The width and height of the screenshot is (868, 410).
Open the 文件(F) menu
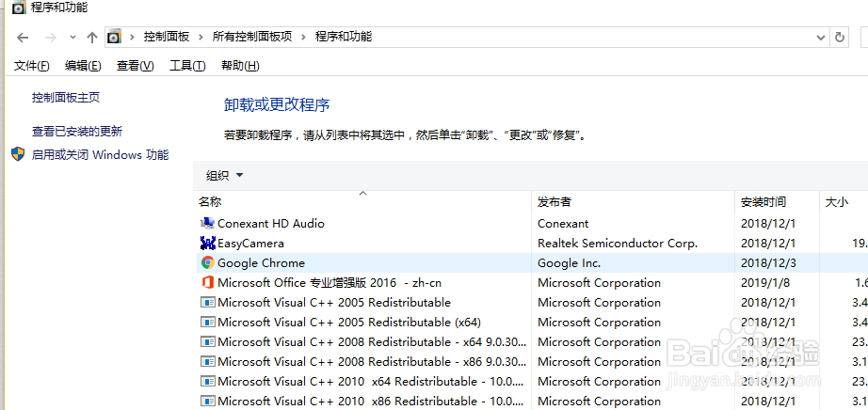tap(32, 66)
